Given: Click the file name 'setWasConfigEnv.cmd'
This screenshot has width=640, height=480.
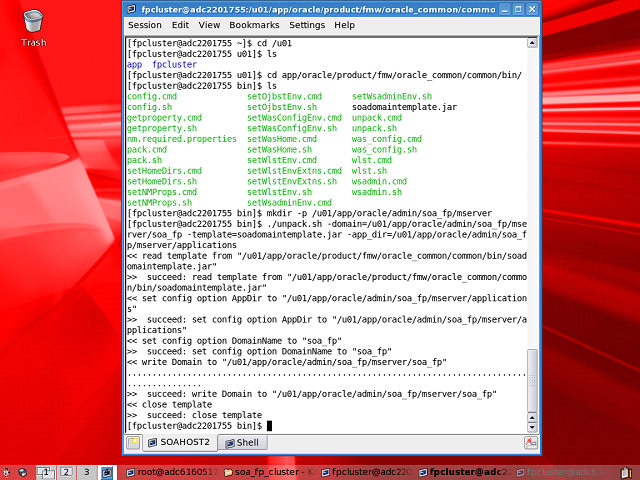Looking at the screenshot, I should [294, 118].
